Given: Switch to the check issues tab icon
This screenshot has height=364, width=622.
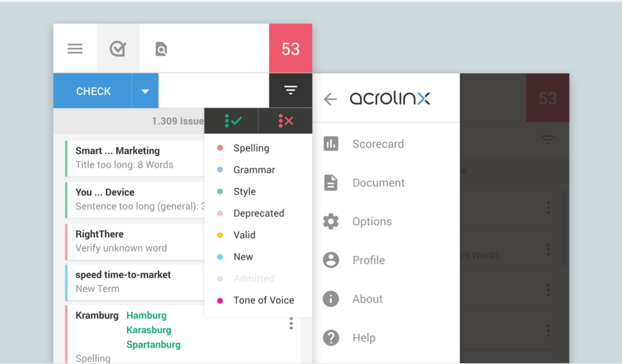Looking at the screenshot, I should pos(118,49).
